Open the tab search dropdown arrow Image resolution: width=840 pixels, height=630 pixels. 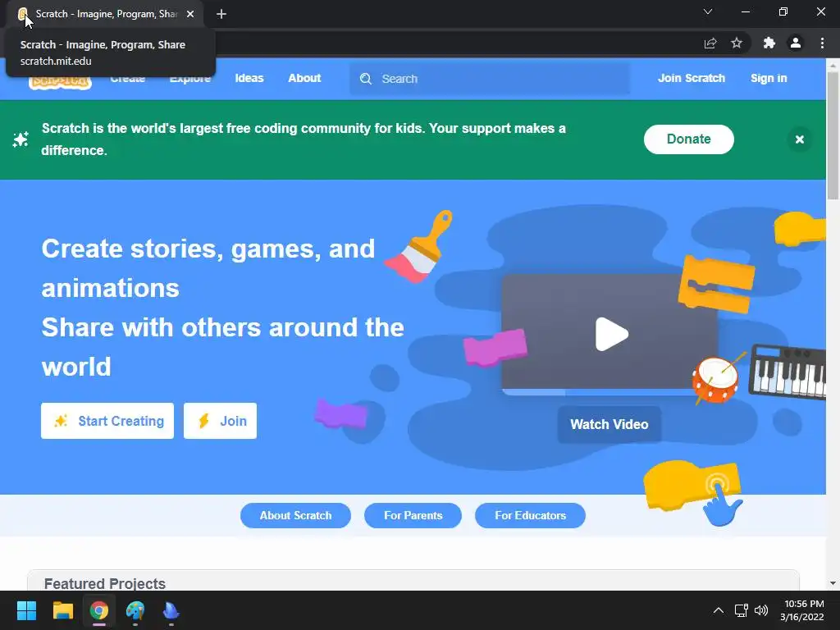(708, 11)
